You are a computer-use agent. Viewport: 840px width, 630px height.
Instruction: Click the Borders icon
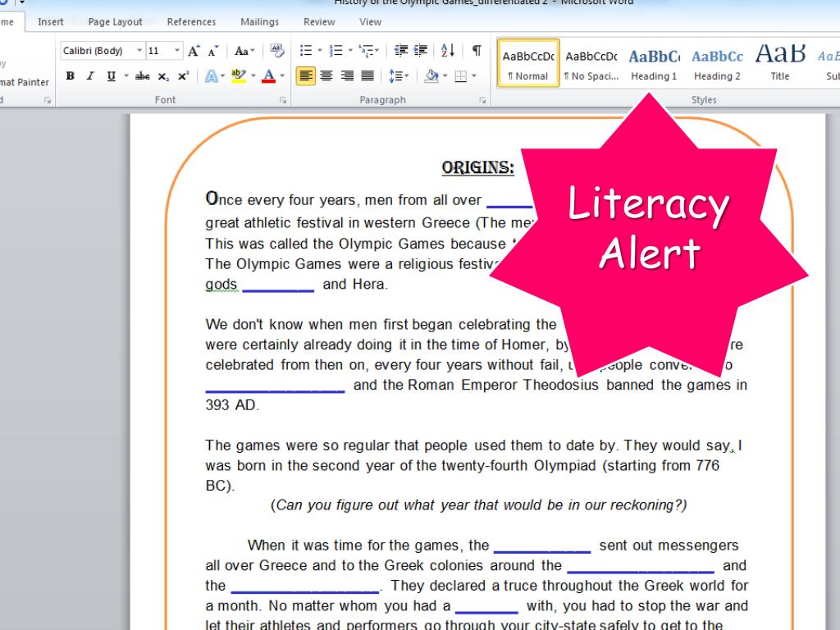point(461,76)
